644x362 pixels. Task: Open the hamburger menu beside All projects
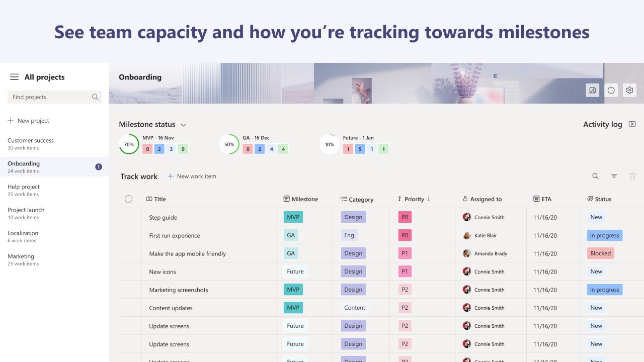pos(14,77)
